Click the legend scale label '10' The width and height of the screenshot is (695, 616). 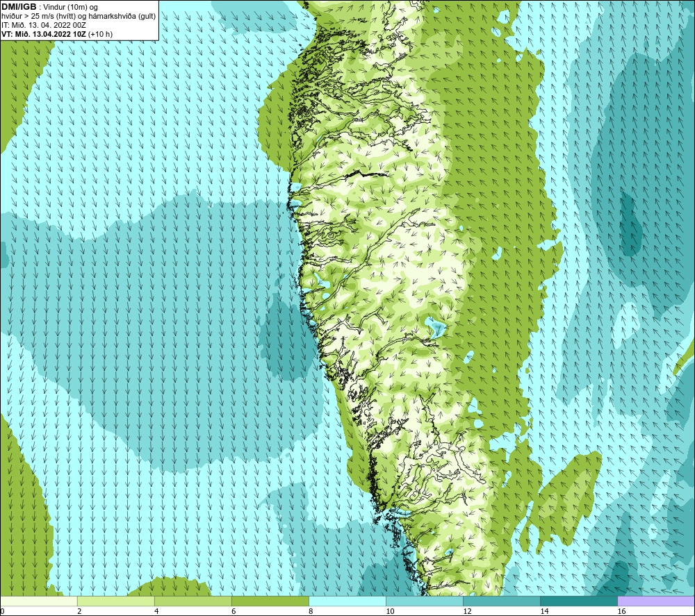click(390, 611)
